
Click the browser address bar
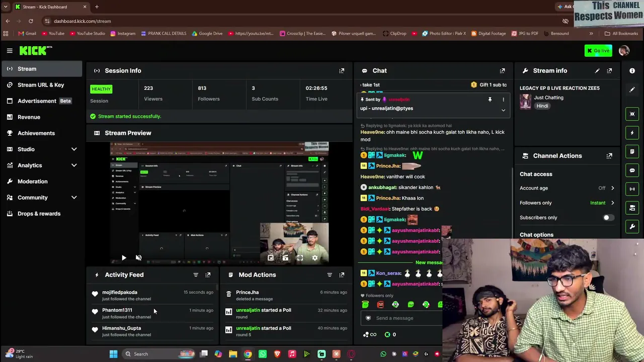click(302, 21)
